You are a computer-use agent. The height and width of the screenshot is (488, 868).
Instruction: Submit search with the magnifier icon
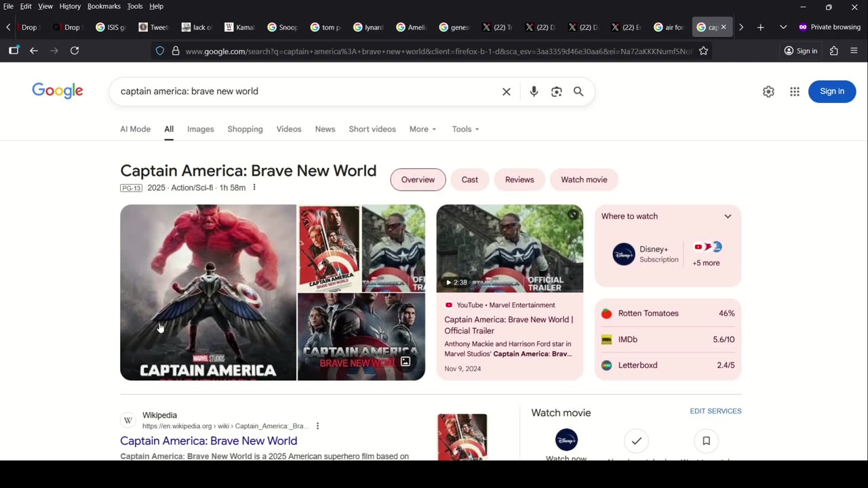(x=578, y=91)
